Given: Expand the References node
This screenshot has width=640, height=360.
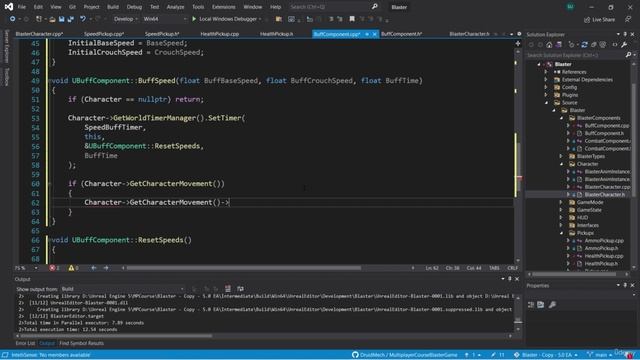Looking at the screenshot, I should 546,72.
